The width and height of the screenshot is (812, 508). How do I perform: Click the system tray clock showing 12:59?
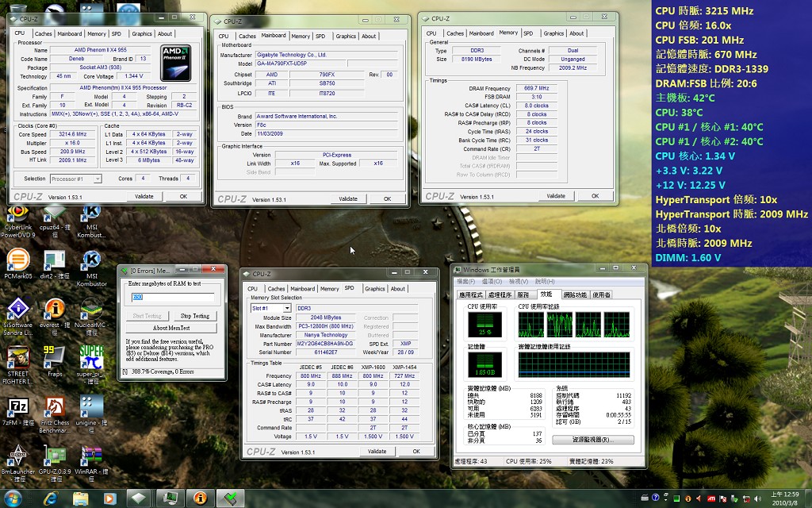(784, 498)
